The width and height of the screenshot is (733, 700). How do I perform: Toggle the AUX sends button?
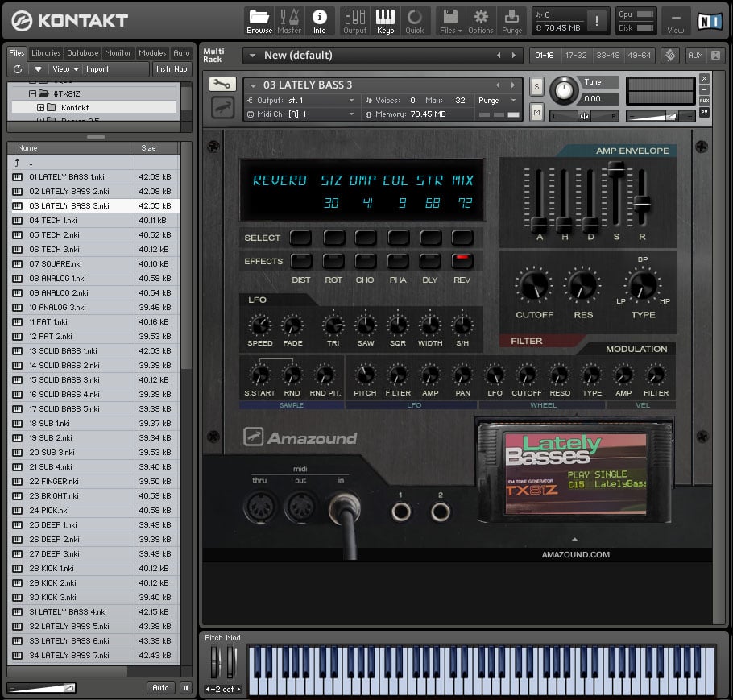click(x=695, y=55)
